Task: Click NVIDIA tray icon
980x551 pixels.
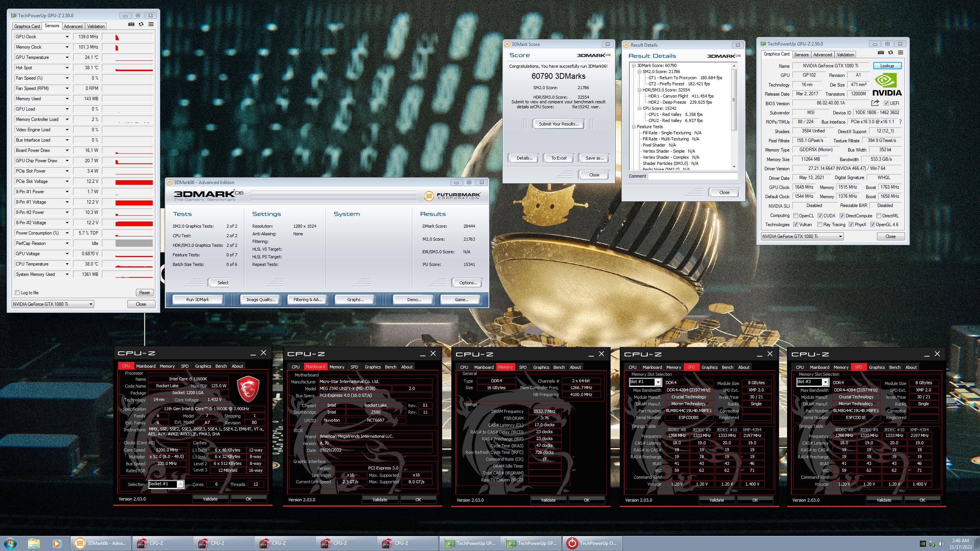Action: (x=923, y=544)
